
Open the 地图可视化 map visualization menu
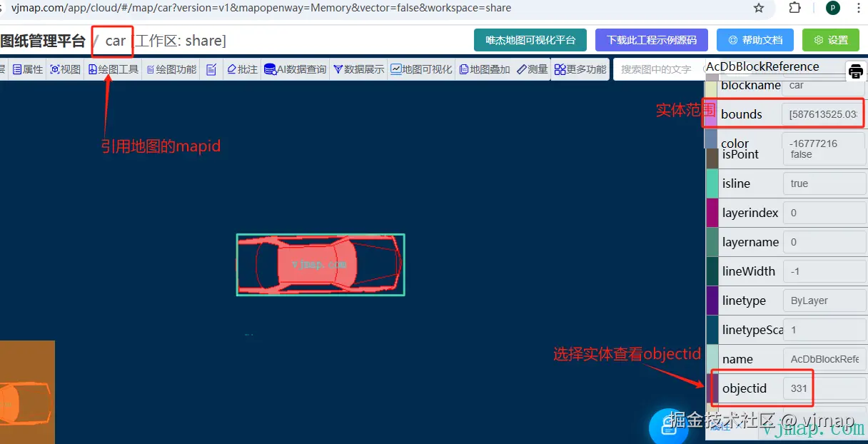pos(422,69)
